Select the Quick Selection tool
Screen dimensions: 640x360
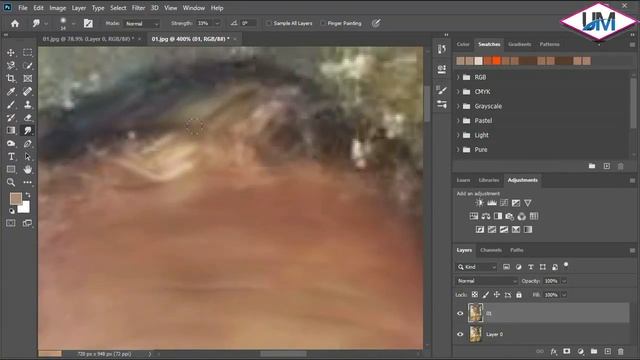coord(27,66)
